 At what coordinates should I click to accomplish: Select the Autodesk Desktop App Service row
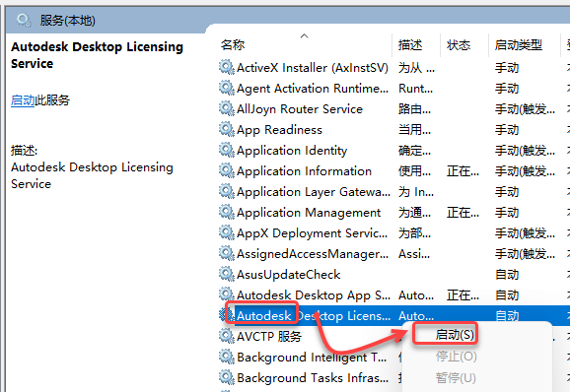pos(314,295)
